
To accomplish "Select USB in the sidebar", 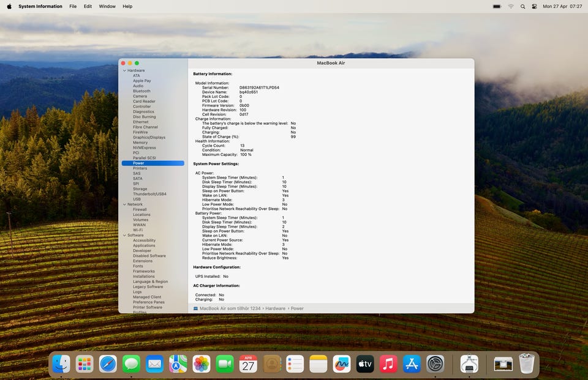I will point(137,199).
